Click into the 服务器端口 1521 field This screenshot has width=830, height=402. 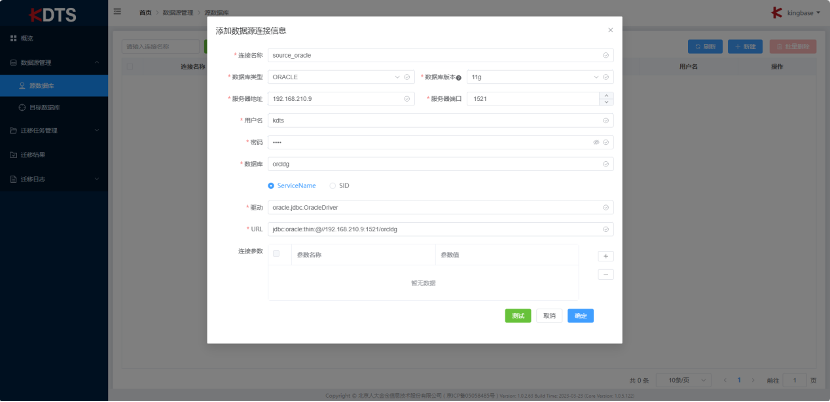click(533, 99)
